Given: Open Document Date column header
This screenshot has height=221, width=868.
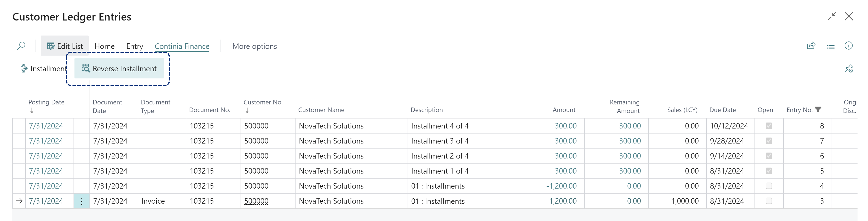Looking at the screenshot, I should (x=107, y=106).
